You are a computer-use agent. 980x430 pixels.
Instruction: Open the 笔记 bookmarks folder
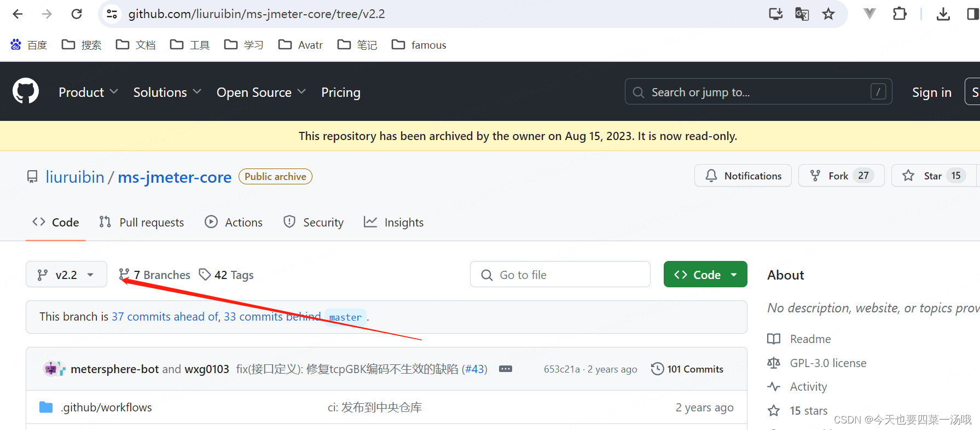[357, 45]
